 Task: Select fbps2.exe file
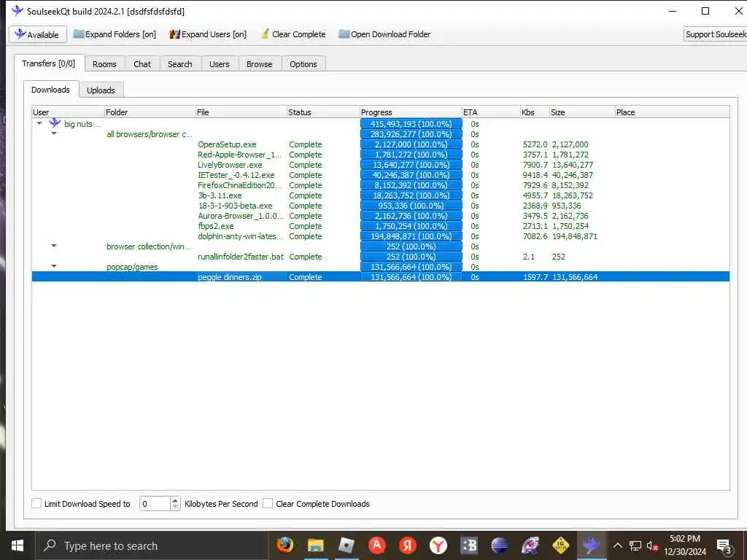coord(216,226)
